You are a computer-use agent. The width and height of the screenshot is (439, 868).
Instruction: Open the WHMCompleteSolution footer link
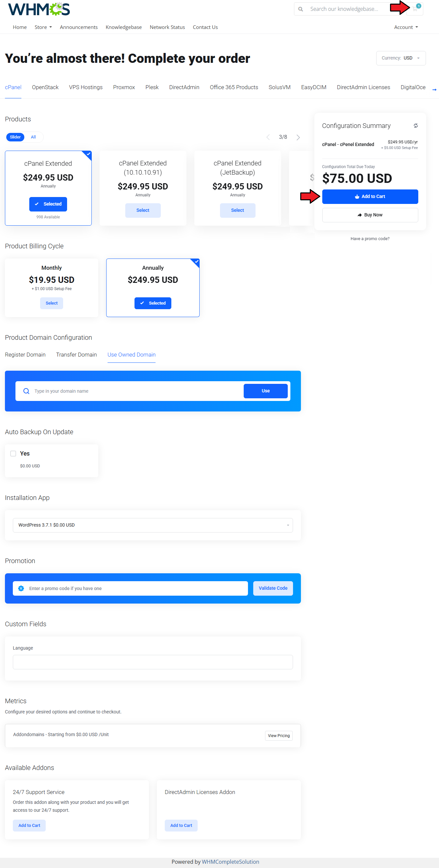(231, 862)
